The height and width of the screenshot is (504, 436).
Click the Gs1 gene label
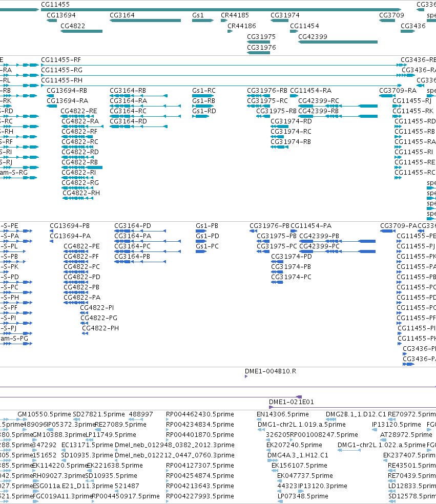pos(198,15)
